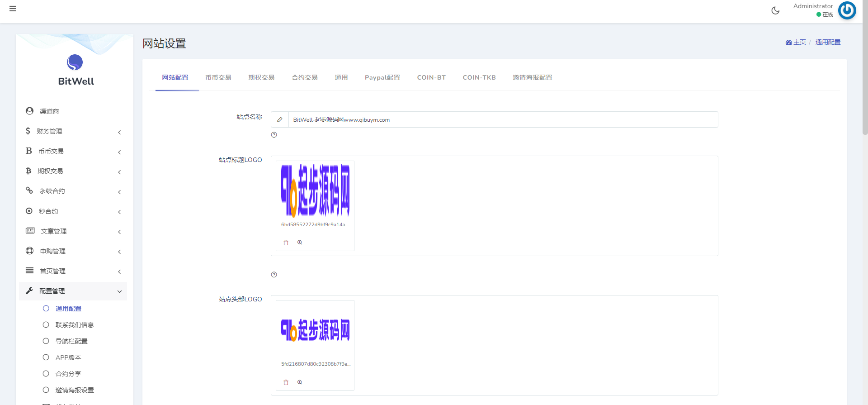Click help icon below site name field
The image size is (868, 405).
[x=274, y=135]
